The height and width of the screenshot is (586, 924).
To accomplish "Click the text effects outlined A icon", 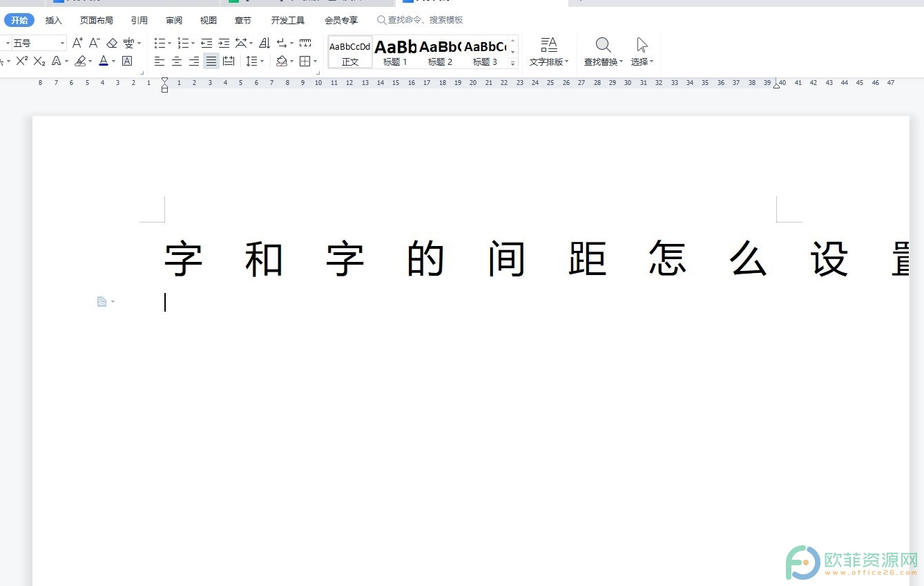I will point(57,61).
